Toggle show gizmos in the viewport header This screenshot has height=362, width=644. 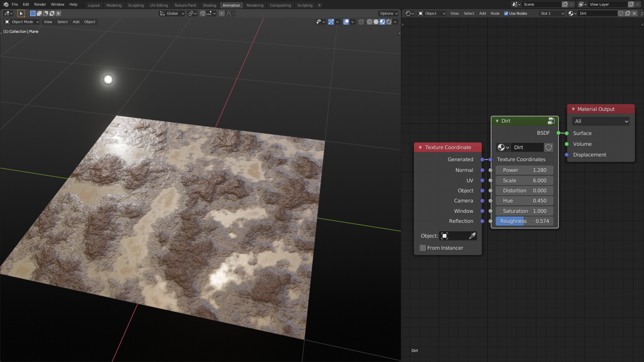[331, 22]
